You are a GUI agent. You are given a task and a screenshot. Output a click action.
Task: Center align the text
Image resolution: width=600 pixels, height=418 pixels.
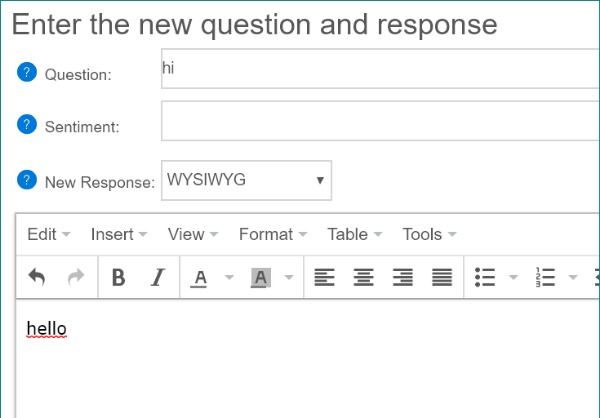click(x=363, y=277)
